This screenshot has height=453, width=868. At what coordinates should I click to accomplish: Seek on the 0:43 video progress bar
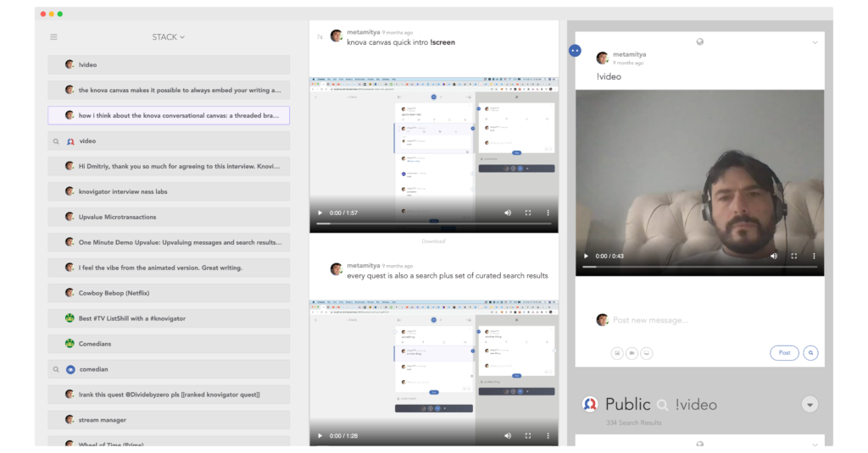tap(699, 267)
